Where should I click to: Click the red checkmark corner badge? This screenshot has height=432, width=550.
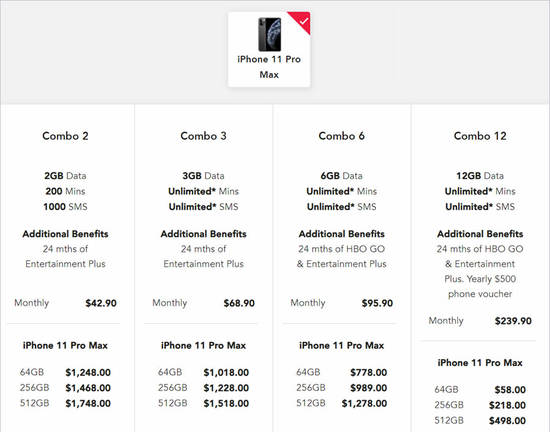[302, 20]
